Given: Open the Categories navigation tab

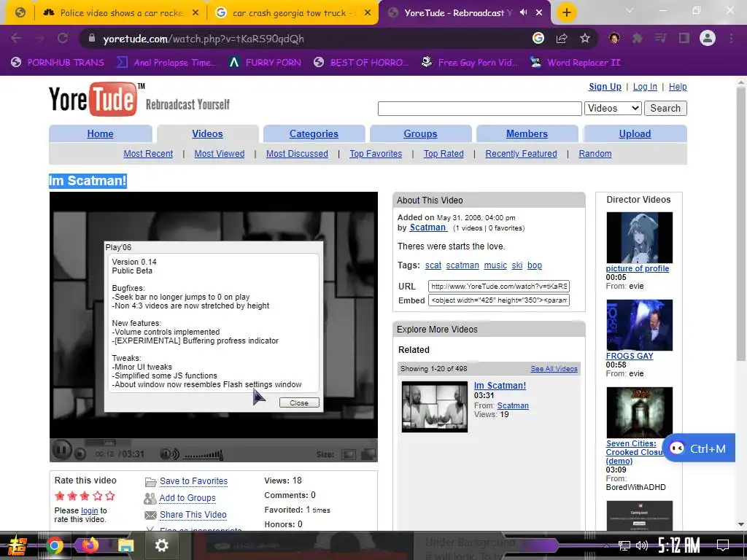Looking at the screenshot, I should click(x=314, y=134).
